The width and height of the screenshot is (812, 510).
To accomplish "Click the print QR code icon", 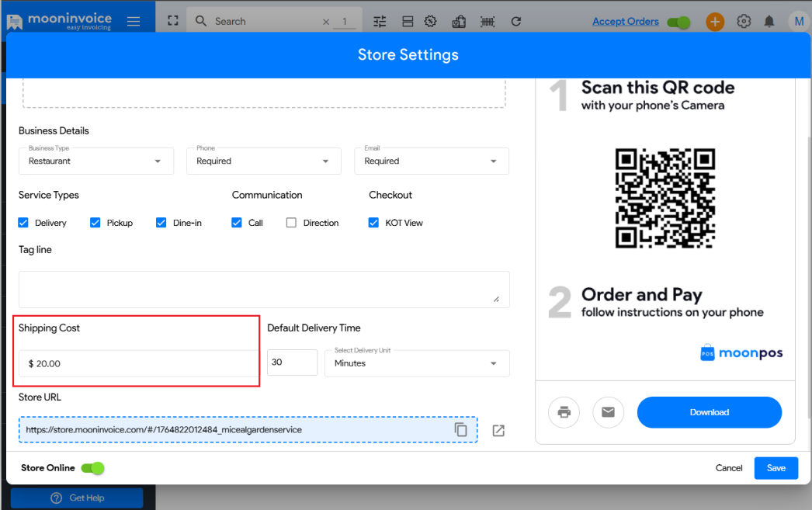I will click(564, 412).
